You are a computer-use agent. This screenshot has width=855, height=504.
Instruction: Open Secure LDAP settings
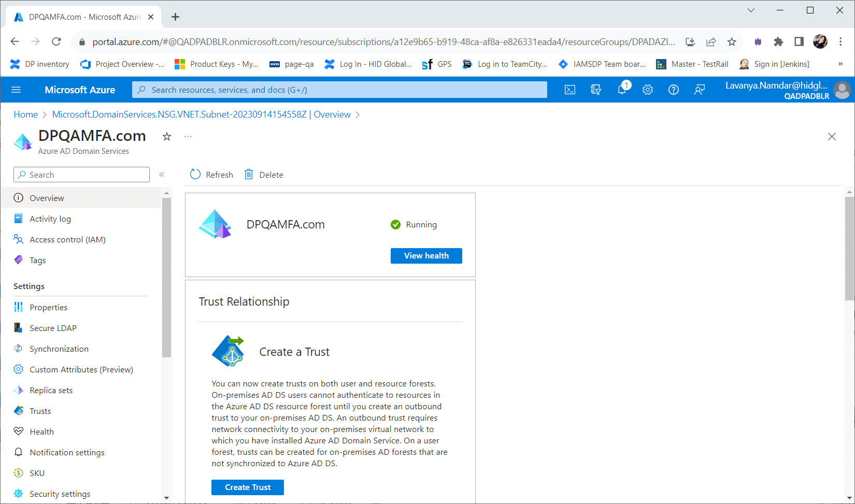coord(53,328)
